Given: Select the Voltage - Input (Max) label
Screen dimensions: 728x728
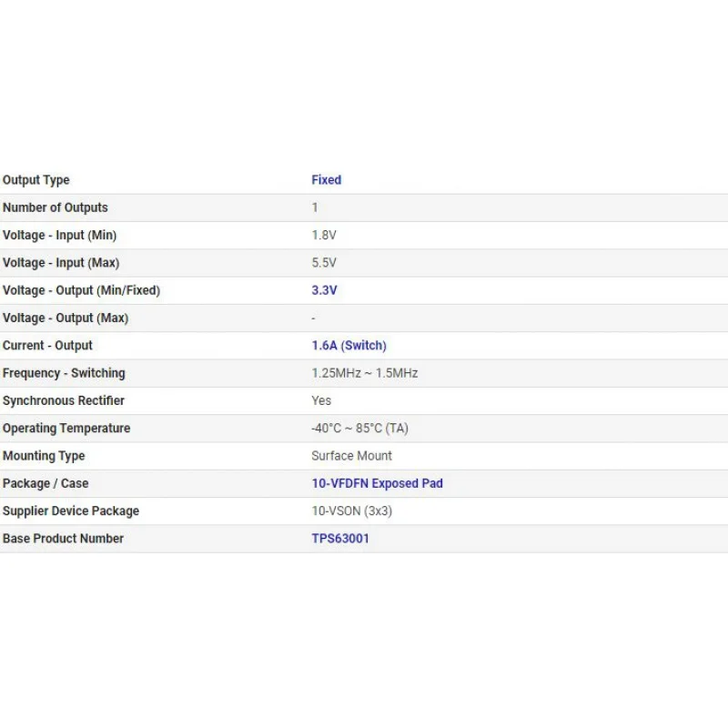Looking at the screenshot, I should pos(61,263).
